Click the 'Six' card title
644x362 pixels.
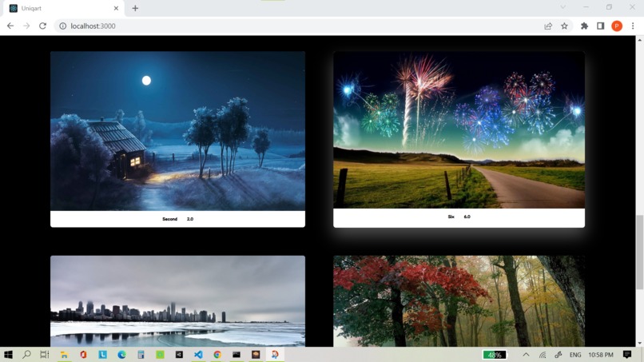point(451,217)
